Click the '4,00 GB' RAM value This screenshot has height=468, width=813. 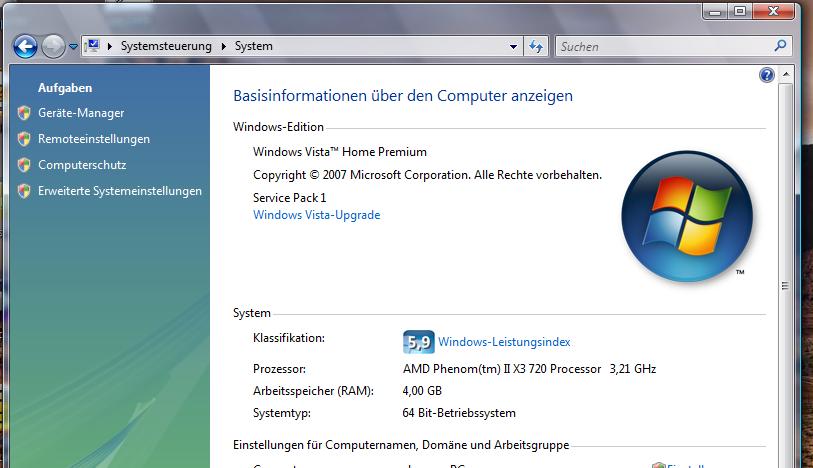(x=422, y=391)
